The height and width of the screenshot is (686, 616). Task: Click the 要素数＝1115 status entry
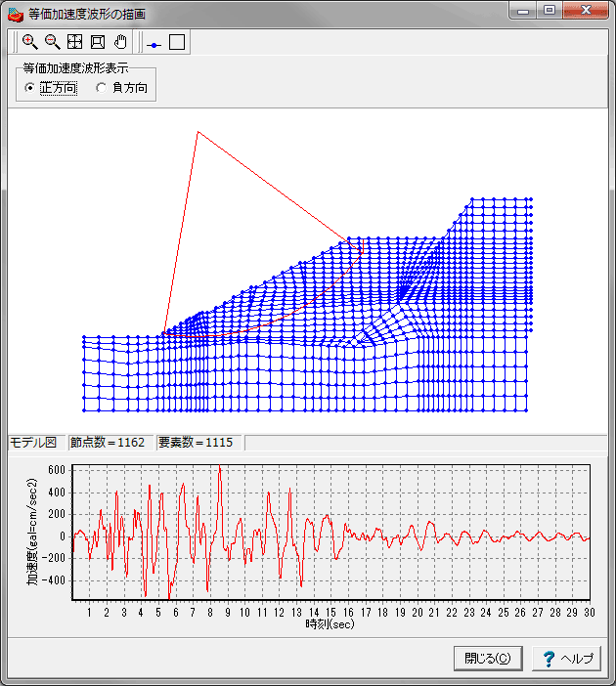point(196,443)
